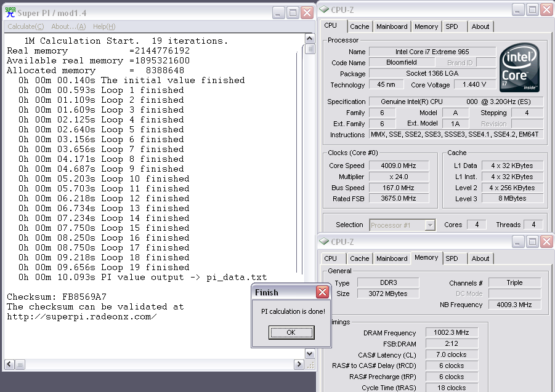
Task: Click the vertical scrollbar thumb in Super PI
Action: click(x=310, y=49)
